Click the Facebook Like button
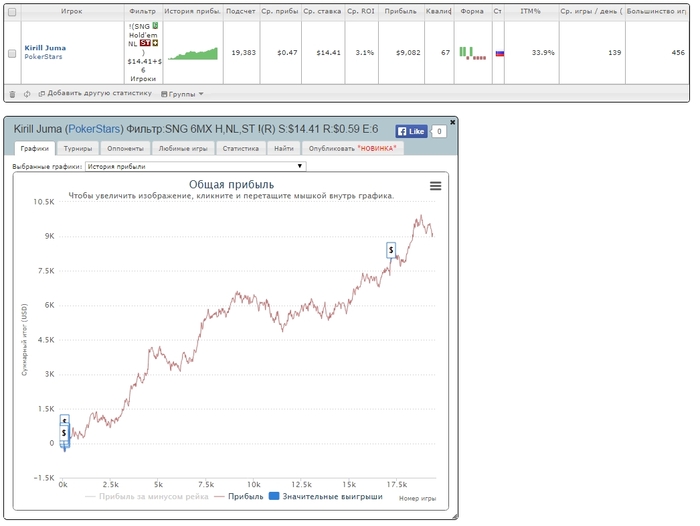700x526 pixels. click(411, 131)
